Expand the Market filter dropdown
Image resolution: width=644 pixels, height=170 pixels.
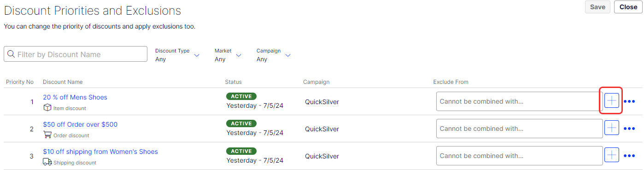pyautogui.click(x=228, y=55)
